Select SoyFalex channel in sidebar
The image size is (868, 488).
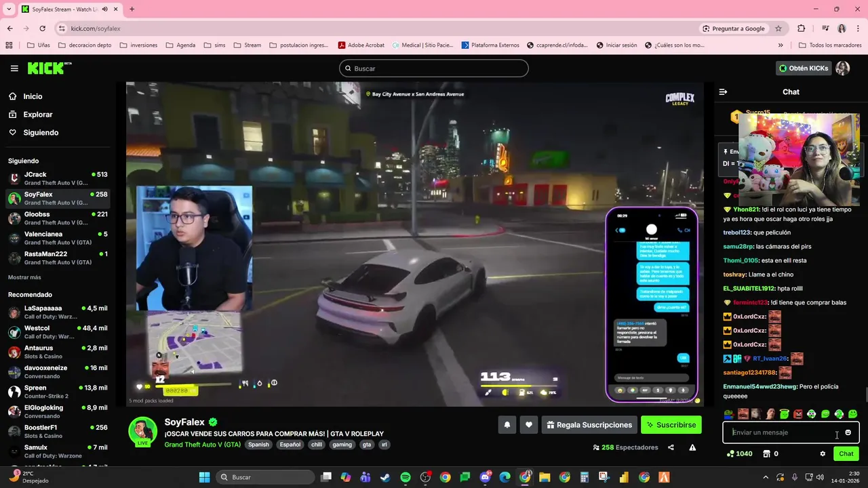pyautogui.click(x=58, y=198)
